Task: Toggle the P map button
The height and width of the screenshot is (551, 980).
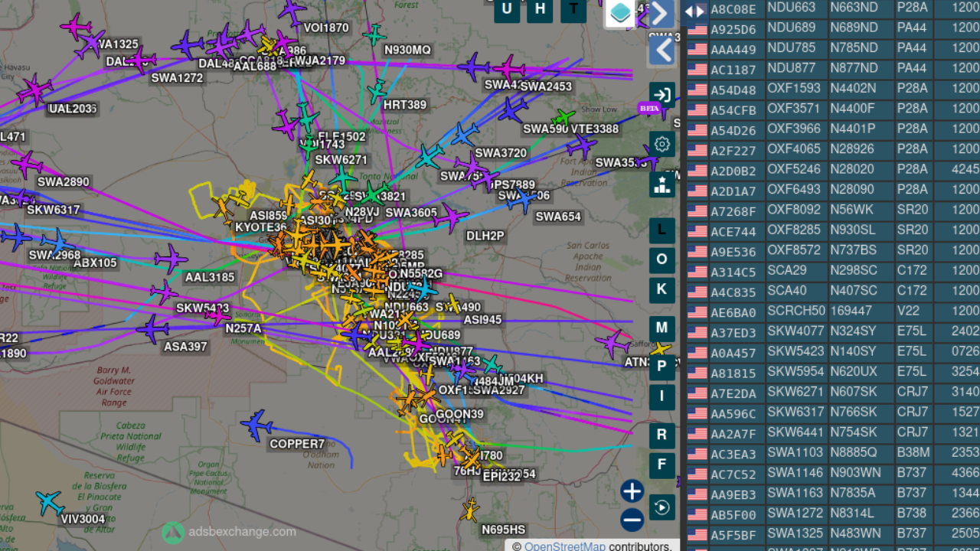Action: click(662, 367)
